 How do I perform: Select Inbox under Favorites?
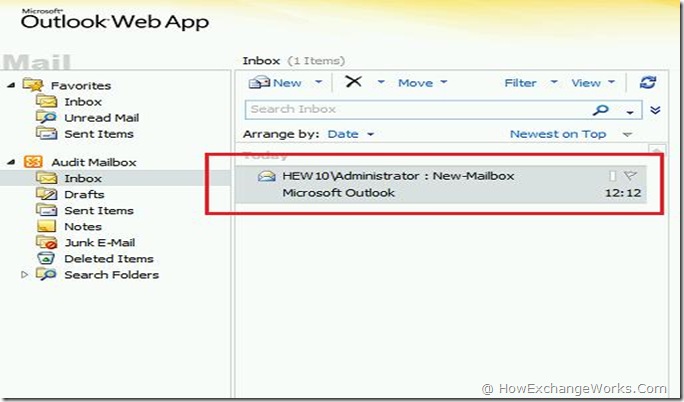83,102
